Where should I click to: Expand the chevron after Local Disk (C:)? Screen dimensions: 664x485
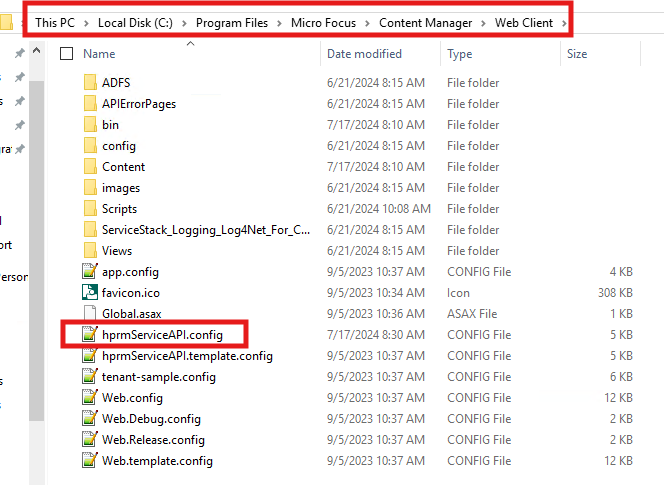tap(184, 23)
